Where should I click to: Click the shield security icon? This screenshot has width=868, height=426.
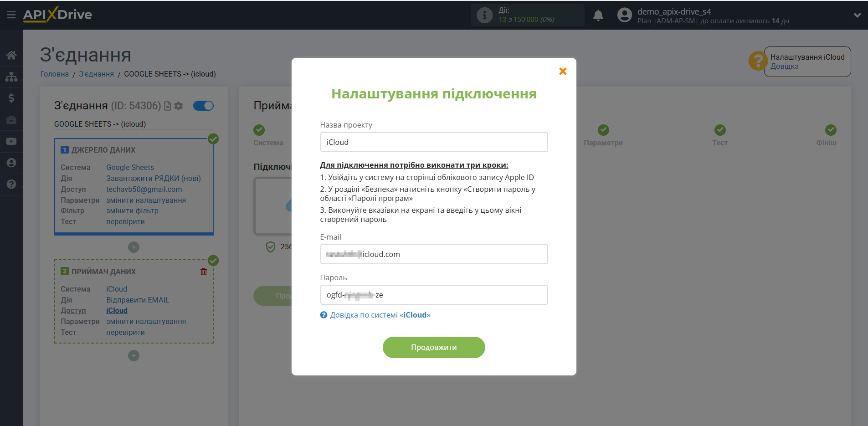(x=271, y=247)
